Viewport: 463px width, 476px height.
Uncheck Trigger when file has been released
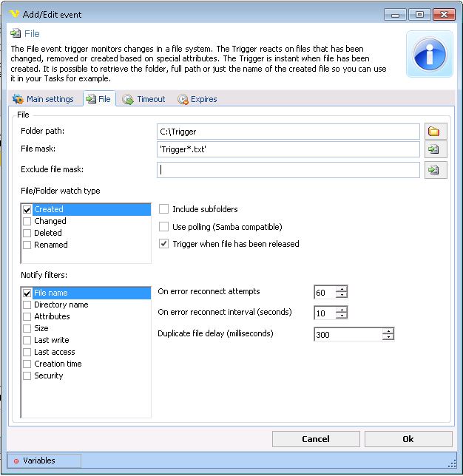pos(164,244)
